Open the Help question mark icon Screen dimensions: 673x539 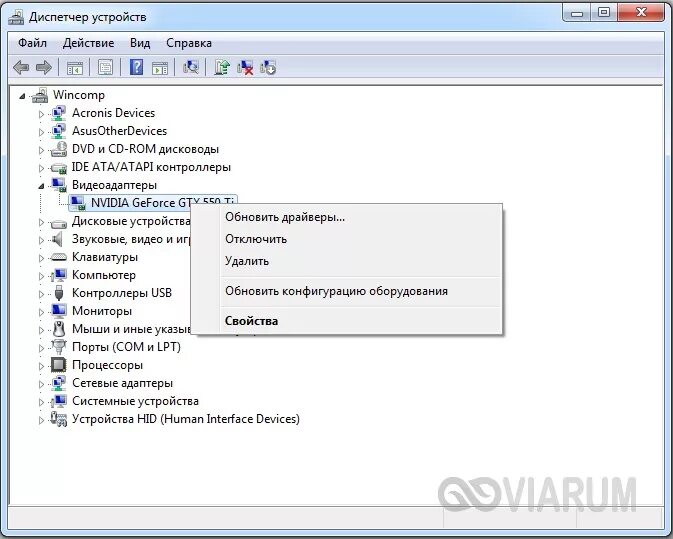[x=136, y=67]
